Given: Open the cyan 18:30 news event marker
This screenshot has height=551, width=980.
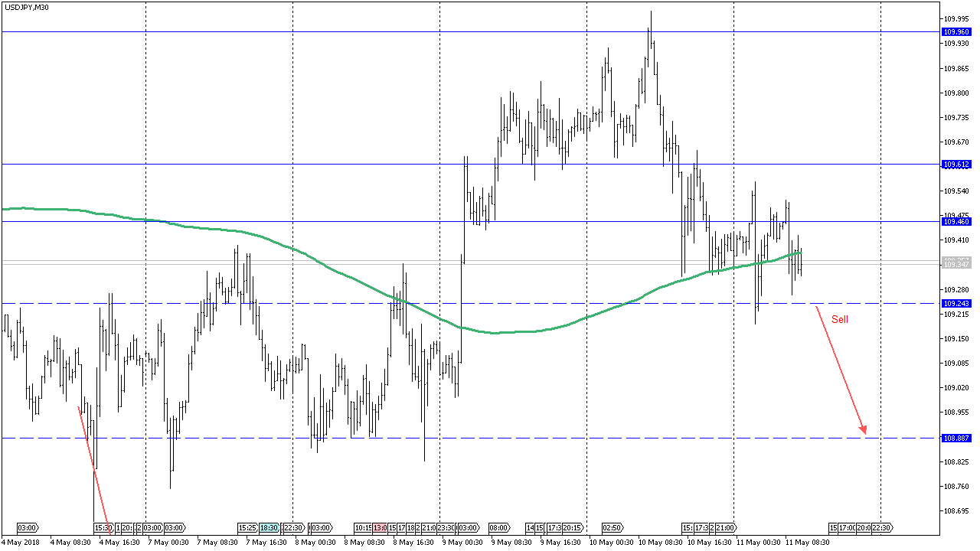Looking at the screenshot, I should (x=269, y=528).
